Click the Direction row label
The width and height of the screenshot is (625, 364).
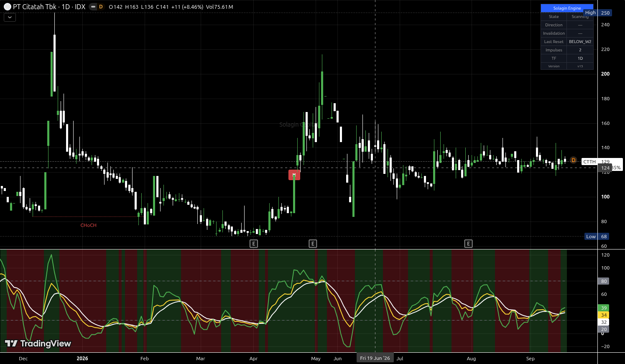[554, 25]
